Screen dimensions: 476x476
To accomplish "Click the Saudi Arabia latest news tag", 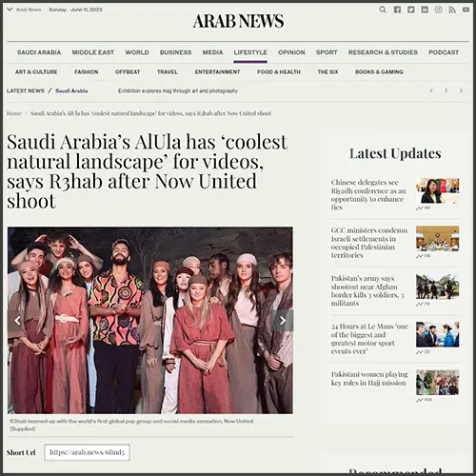I will point(71,91).
